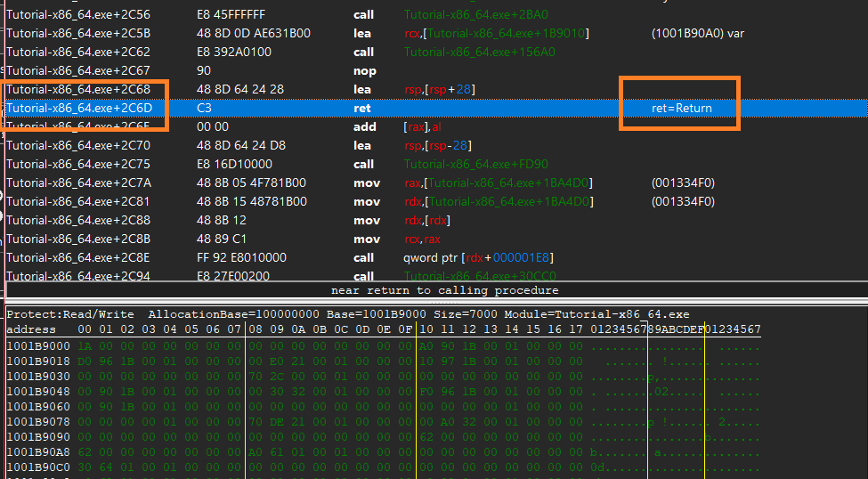Screen dimensions: 868x479
Task: Select mov rdx,[rdx] instruction operand
Action: tap(427, 221)
